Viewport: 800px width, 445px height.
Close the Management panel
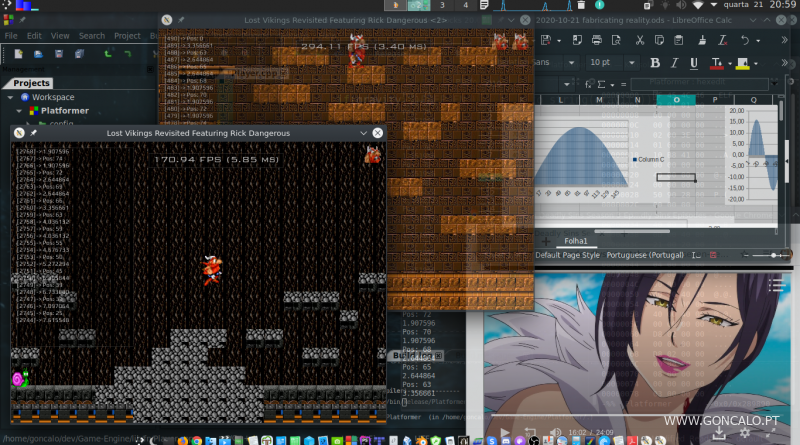[x=150, y=69]
